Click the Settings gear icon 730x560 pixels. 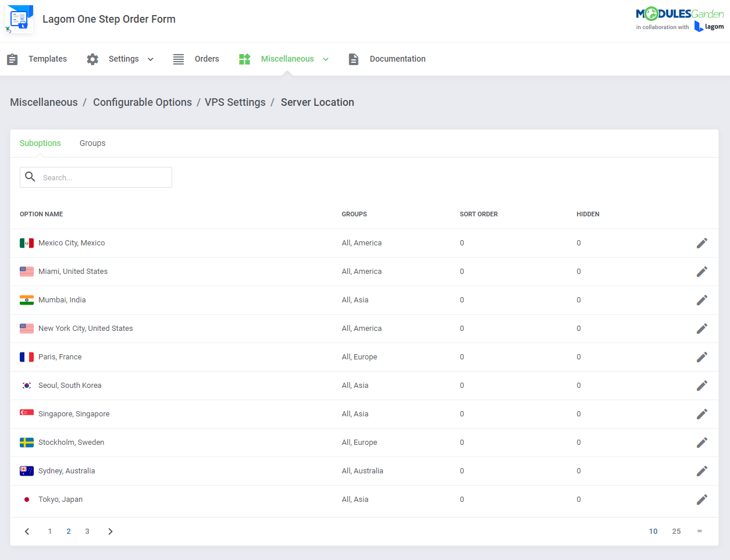(x=92, y=59)
